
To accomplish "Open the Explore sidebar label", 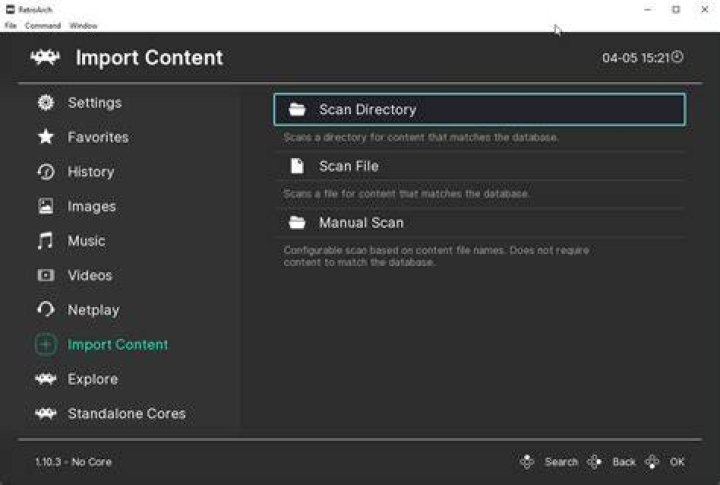I will 93,379.
